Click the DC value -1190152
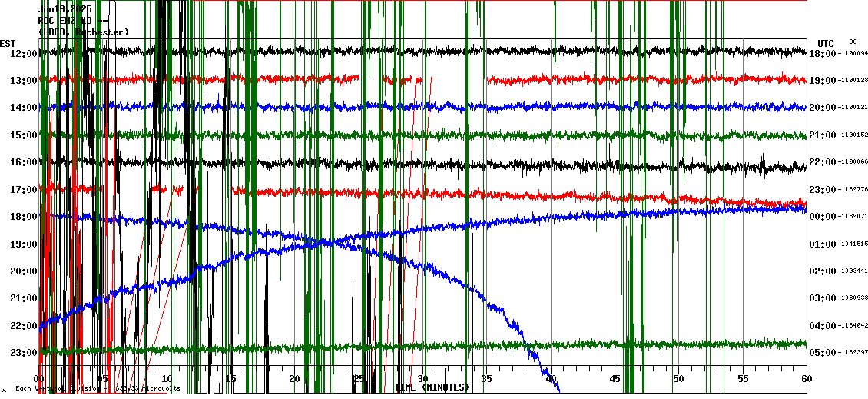 (852, 135)
